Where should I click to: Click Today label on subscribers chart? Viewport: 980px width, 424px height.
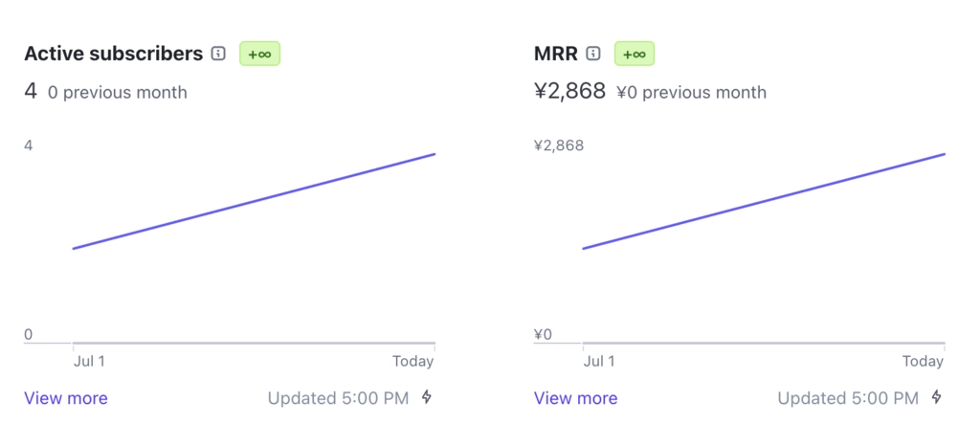click(x=413, y=361)
